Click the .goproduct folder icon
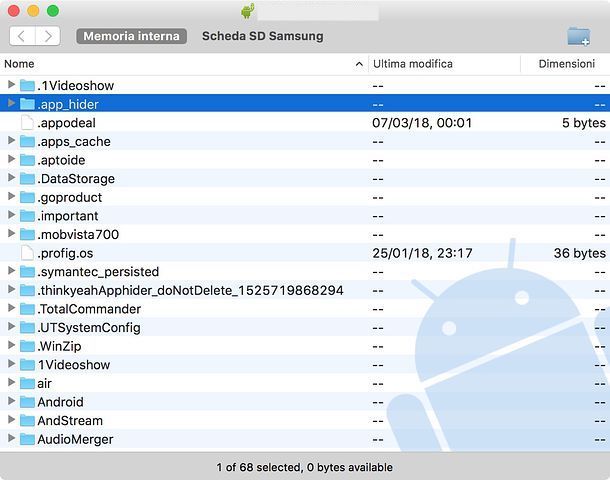Screen dimensions: 610x480 (27, 197)
